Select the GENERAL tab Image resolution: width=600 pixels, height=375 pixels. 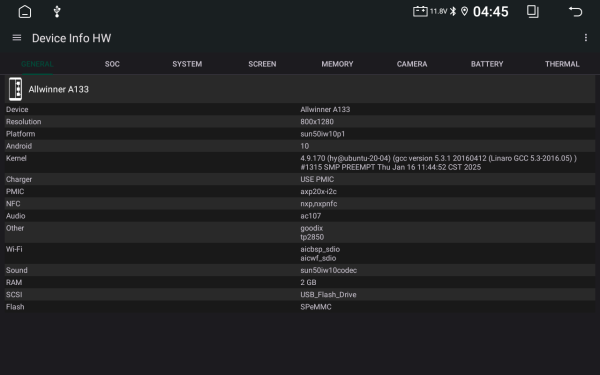pyautogui.click(x=37, y=64)
